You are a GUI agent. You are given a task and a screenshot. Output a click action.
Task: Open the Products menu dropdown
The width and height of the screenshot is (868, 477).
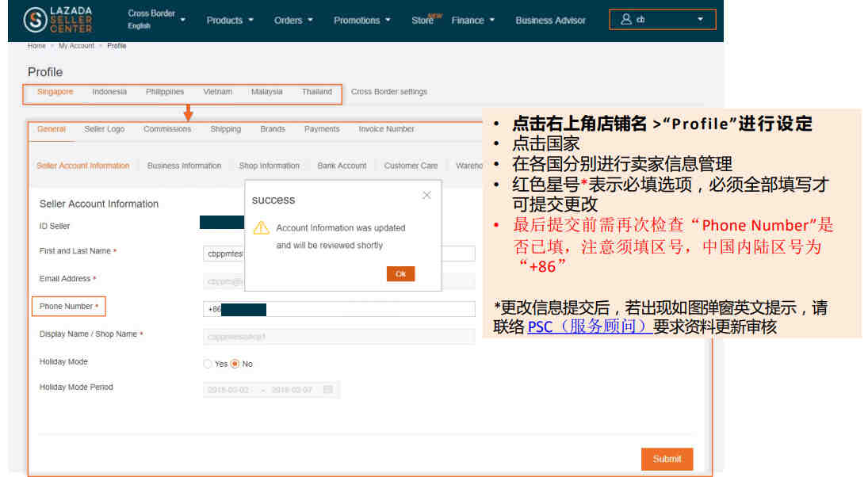pos(230,20)
